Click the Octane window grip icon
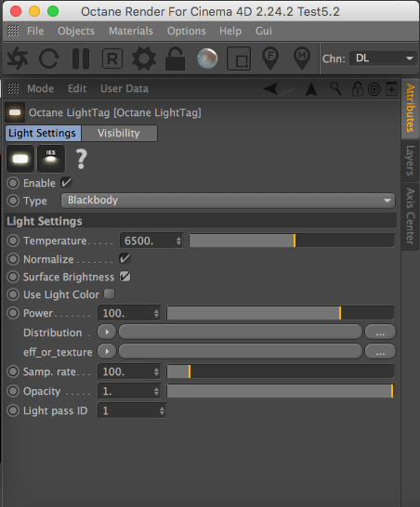 point(13,31)
